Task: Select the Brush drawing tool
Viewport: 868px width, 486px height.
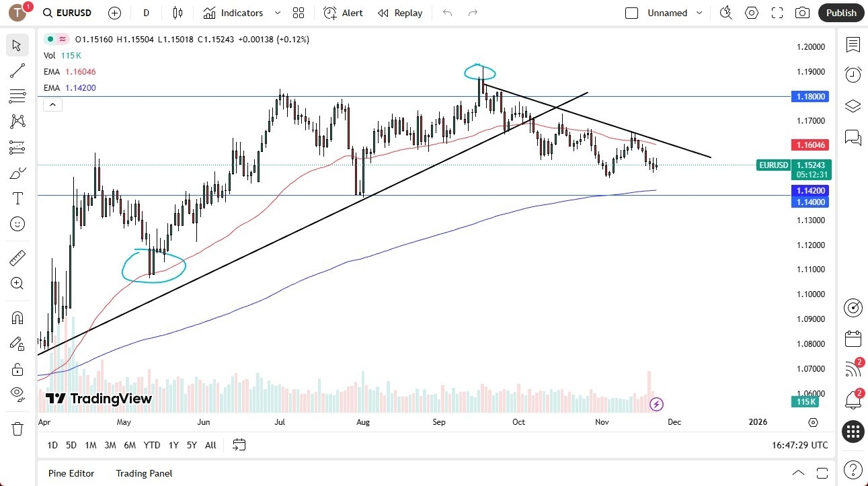Action: [x=17, y=173]
